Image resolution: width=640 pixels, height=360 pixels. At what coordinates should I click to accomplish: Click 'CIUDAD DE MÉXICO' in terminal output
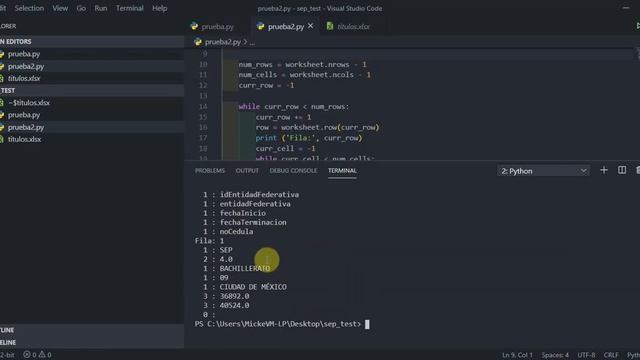pyautogui.click(x=253, y=287)
